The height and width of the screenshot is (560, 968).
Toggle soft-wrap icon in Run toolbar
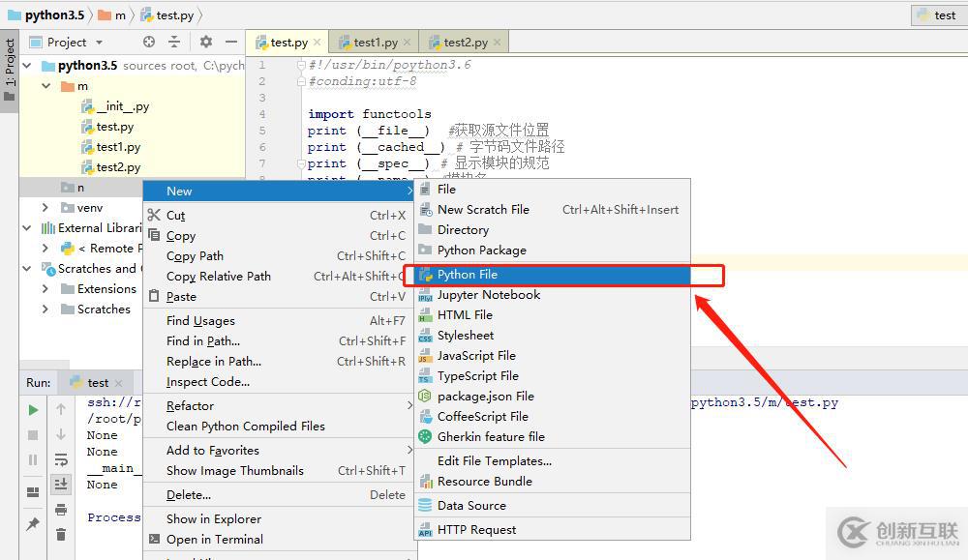[60, 459]
